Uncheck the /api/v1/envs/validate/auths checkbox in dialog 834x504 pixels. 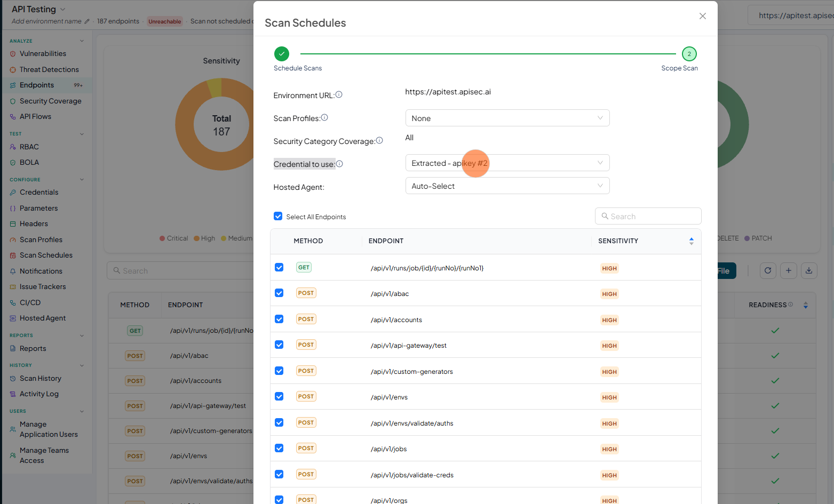coord(279,422)
